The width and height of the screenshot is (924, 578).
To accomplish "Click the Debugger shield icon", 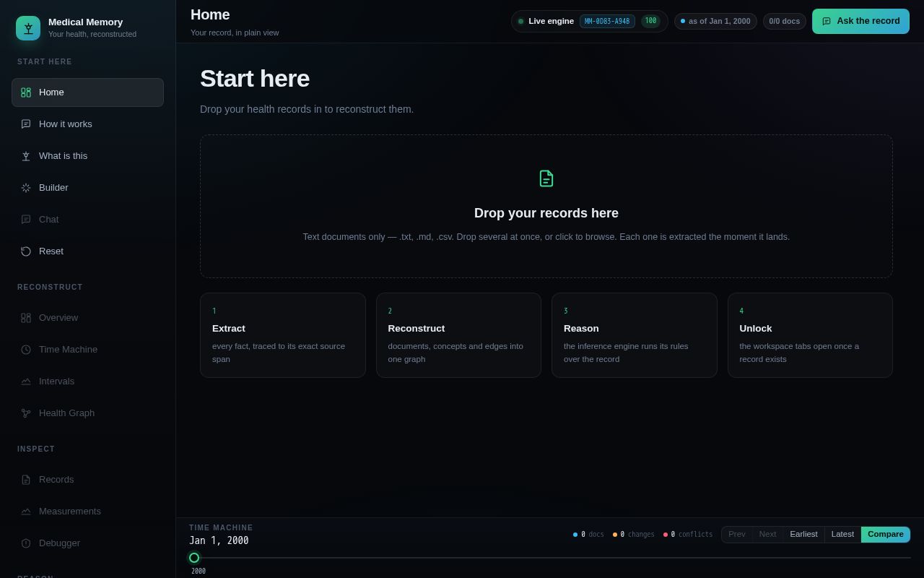I will point(26,543).
